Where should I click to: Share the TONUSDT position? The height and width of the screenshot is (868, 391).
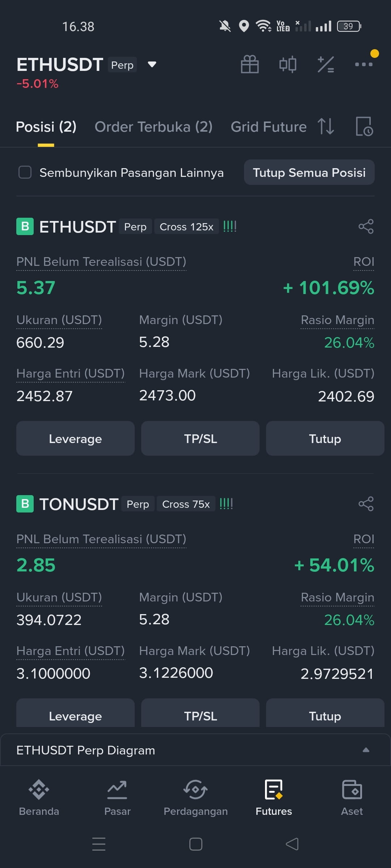pos(366,504)
